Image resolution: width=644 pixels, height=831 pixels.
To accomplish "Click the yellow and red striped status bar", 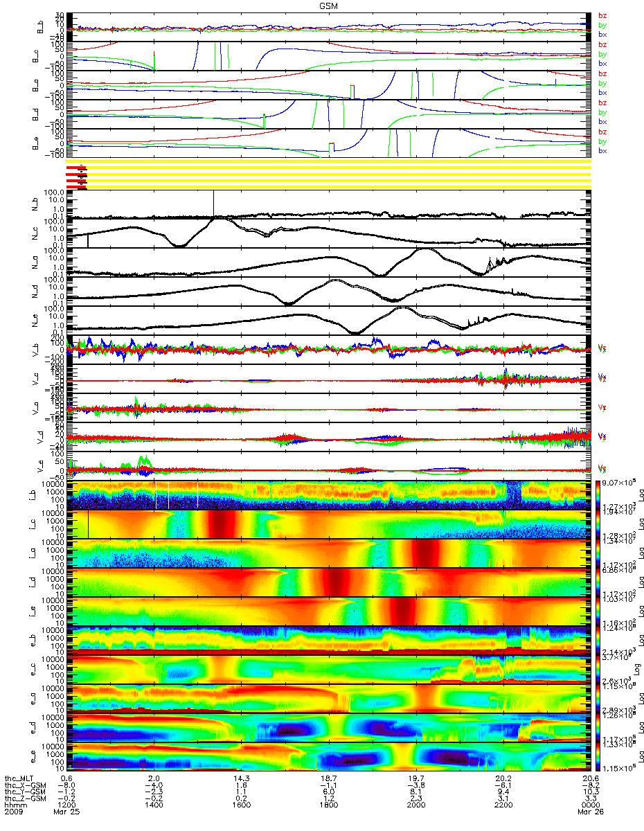I will click(x=328, y=176).
